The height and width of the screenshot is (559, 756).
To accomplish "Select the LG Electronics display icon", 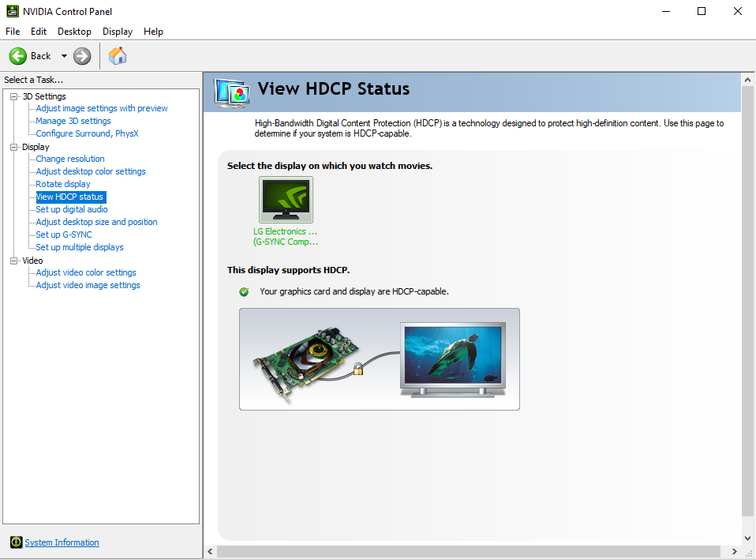I will coord(286,200).
